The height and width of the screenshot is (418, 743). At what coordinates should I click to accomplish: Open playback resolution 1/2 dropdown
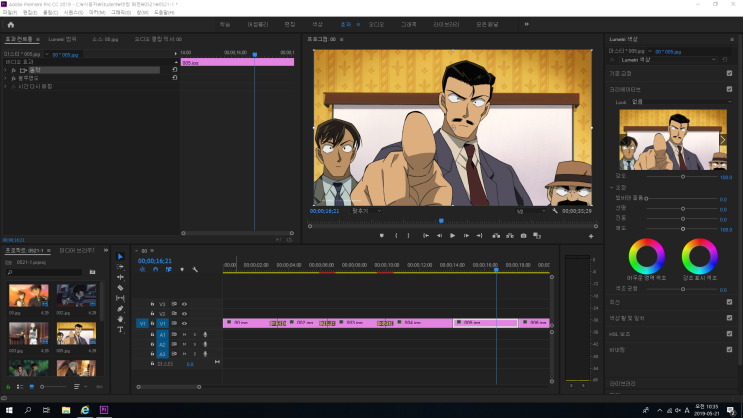[531, 211]
